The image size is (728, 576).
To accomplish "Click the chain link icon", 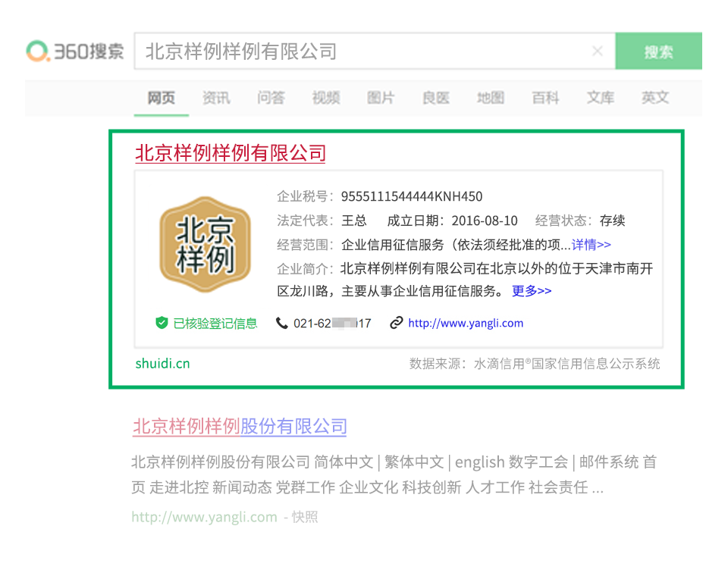I will [x=396, y=323].
